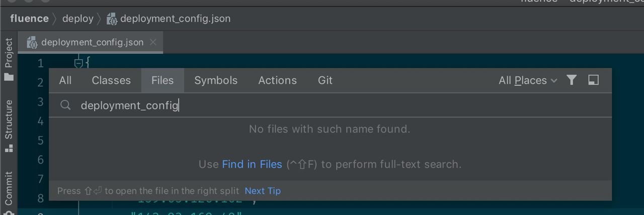Open search results in Find tool window
The width and height of the screenshot is (644, 215).
click(x=594, y=80)
